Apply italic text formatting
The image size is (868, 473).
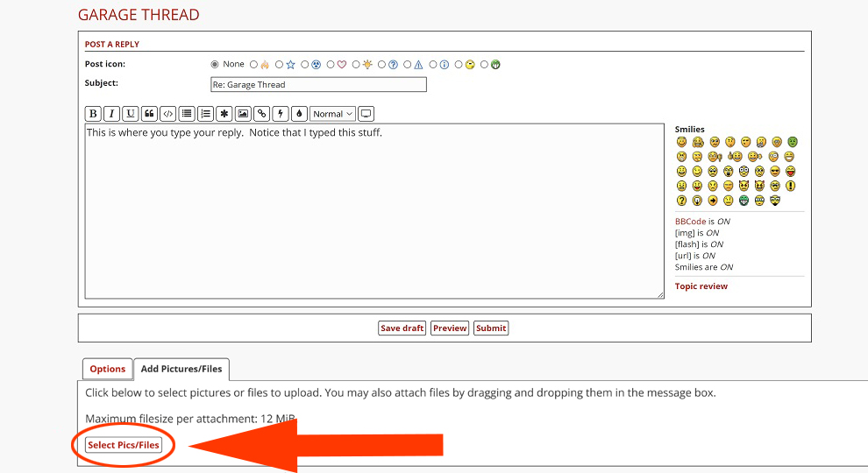[111, 114]
